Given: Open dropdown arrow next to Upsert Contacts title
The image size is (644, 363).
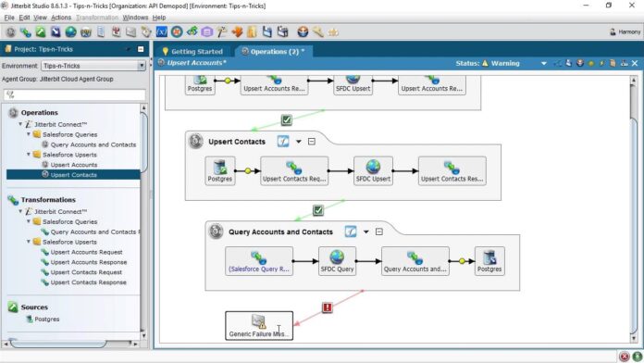Looking at the screenshot, I should (x=299, y=142).
